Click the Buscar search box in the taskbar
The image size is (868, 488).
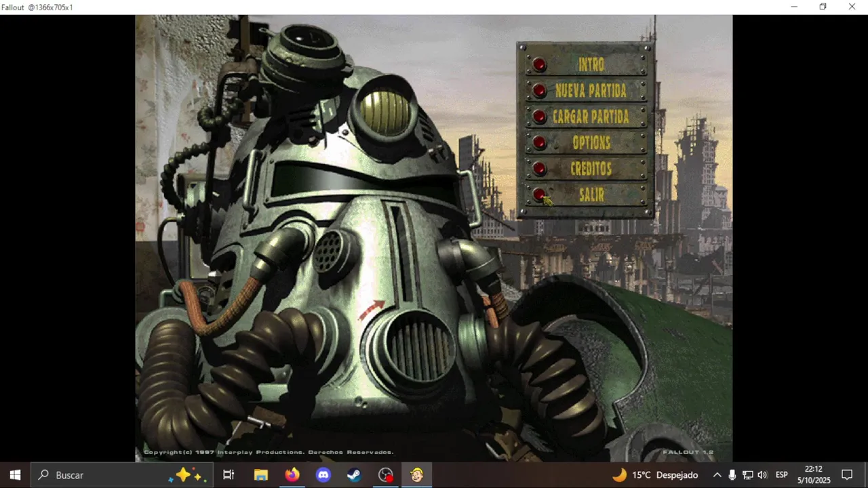click(x=122, y=475)
